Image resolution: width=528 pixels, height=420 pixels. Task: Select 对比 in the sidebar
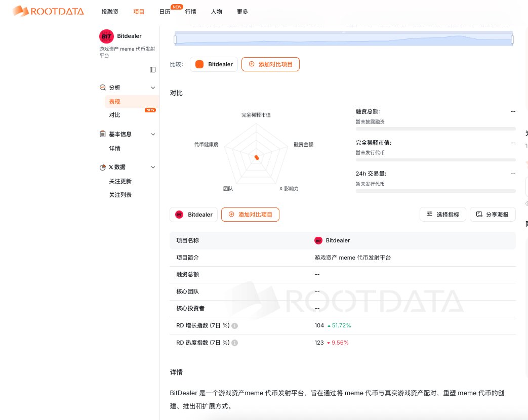pyautogui.click(x=115, y=115)
